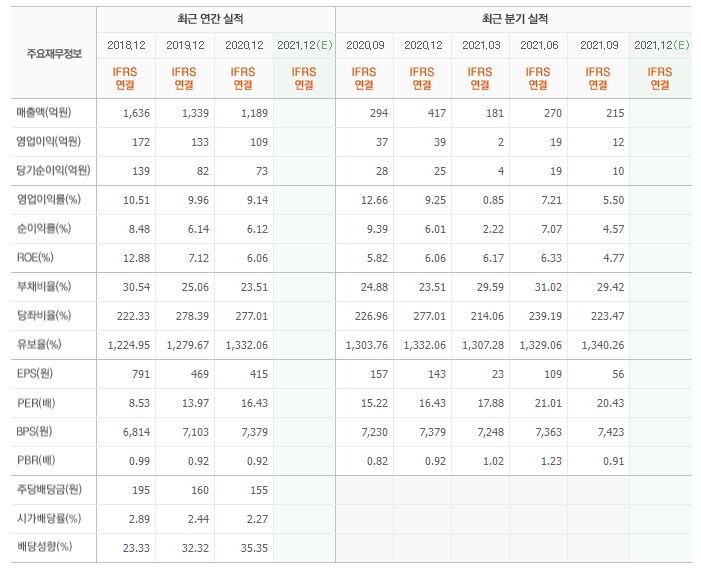This screenshot has height=570, width=701.
Task: Select the 시가배당률(%) row label
Action: tap(49, 519)
